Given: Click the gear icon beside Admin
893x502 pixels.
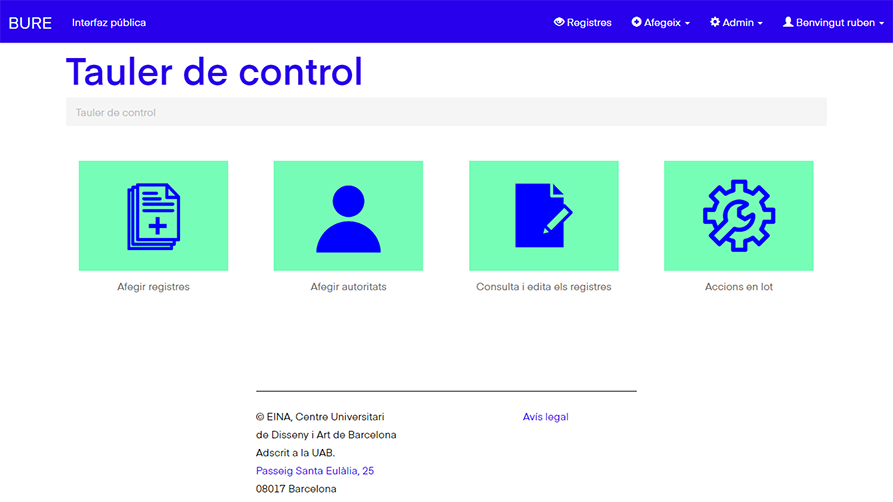Looking at the screenshot, I should (715, 22).
